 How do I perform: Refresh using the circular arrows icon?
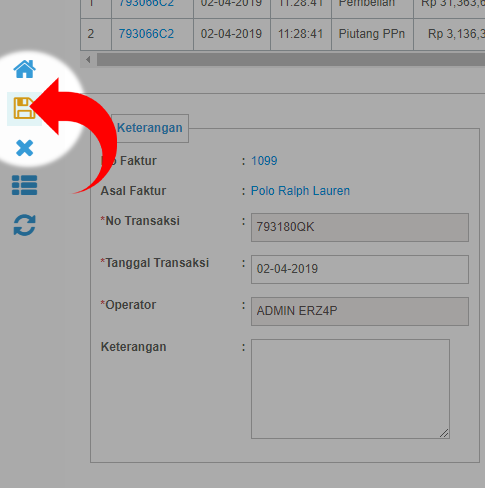tap(24, 225)
